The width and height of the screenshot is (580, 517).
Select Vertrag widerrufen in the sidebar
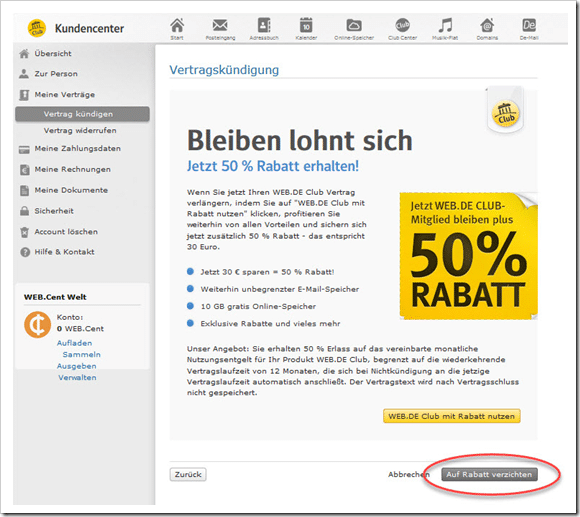click(x=80, y=130)
